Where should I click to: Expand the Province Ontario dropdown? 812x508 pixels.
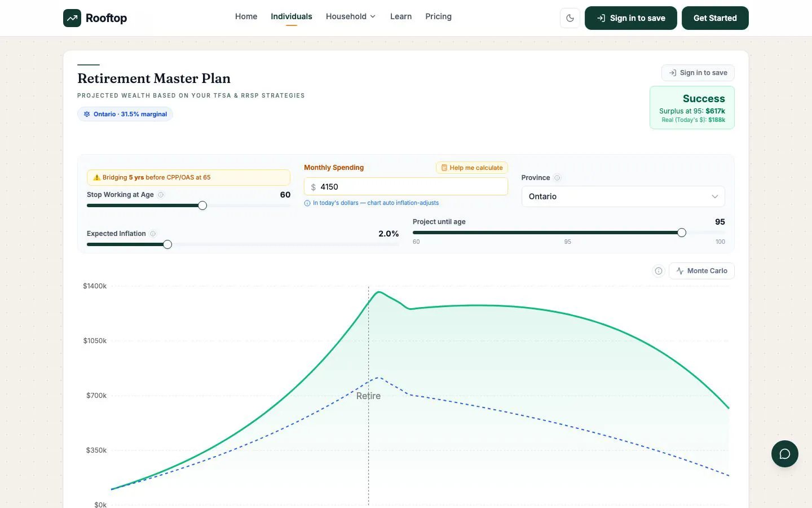click(623, 196)
